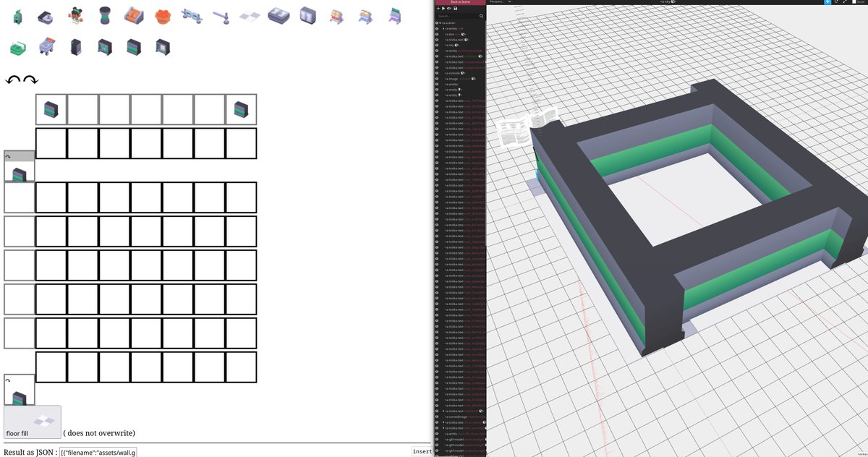Screen dimensions: 868x457
Task: Click Back to Scene button
Action: [460, 2]
